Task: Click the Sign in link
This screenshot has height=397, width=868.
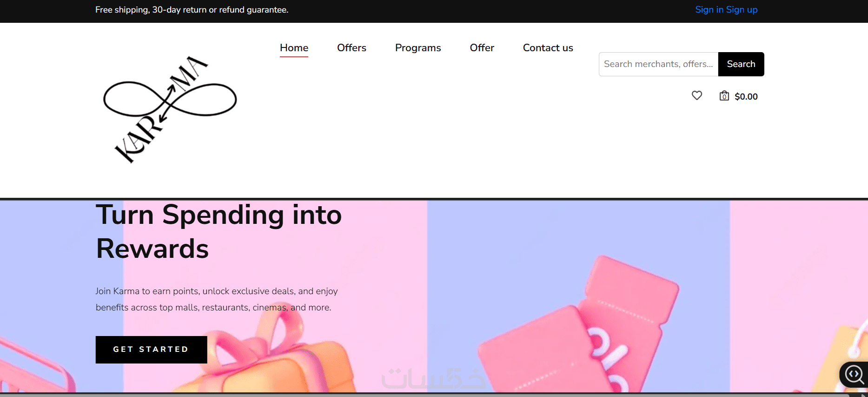Action: (x=709, y=10)
